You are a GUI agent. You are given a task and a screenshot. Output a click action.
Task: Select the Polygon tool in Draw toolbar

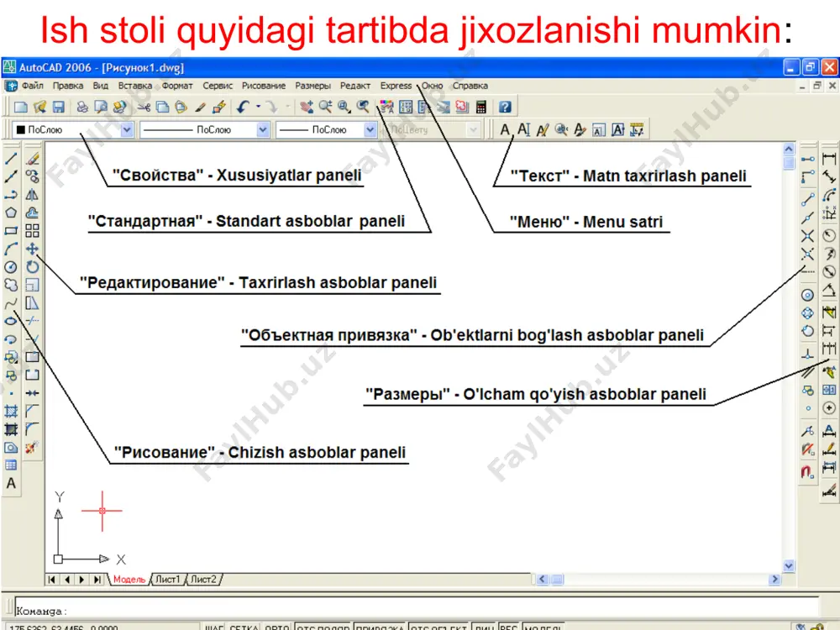pyautogui.click(x=11, y=213)
